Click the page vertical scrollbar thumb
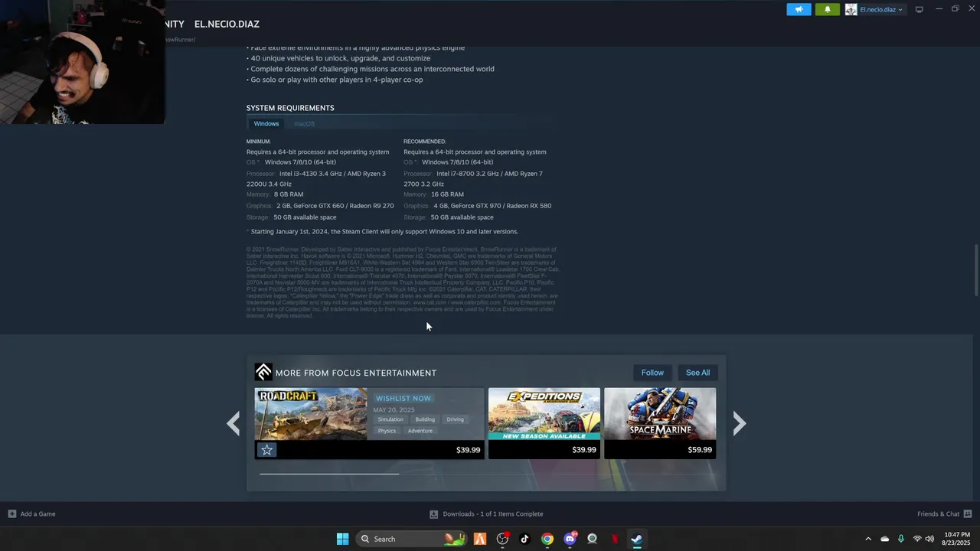The width and height of the screenshot is (980, 551). (x=975, y=269)
